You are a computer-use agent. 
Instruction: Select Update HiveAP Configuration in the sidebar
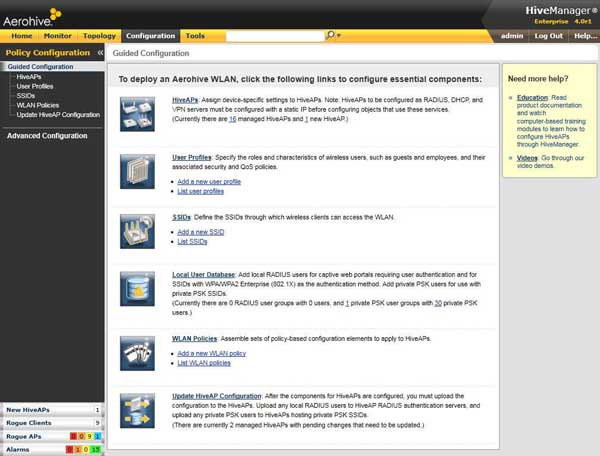point(58,115)
